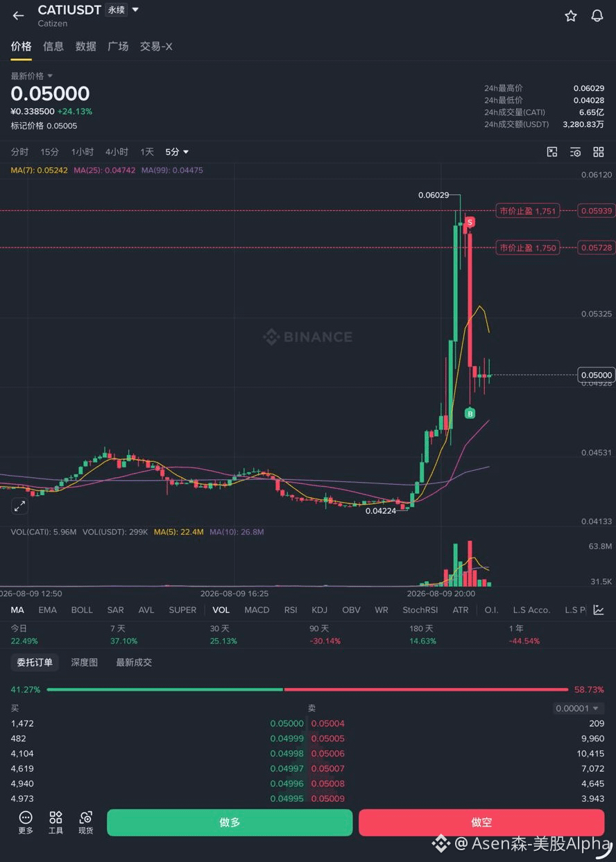Open the 最新成交 recent trades tab
The height and width of the screenshot is (862, 616).
(x=134, y=662)
